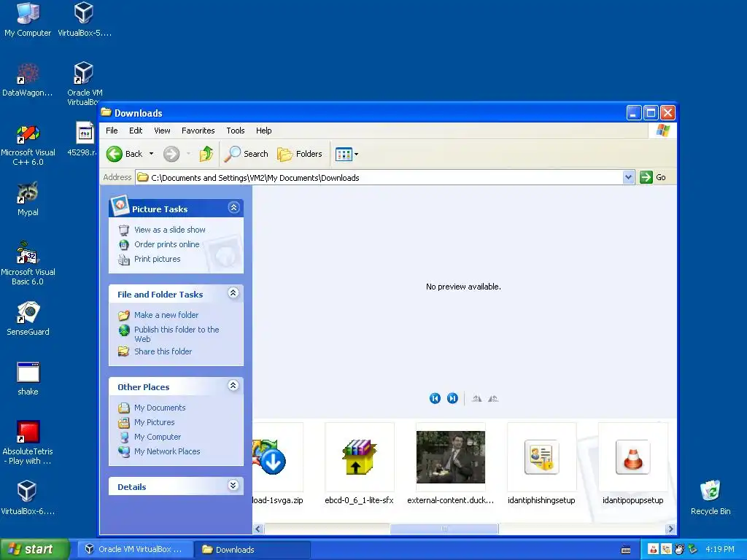Open the Views dropdown arrow
Image resolution: width=747 pixels, height=560 pixels.
[356, 154]
